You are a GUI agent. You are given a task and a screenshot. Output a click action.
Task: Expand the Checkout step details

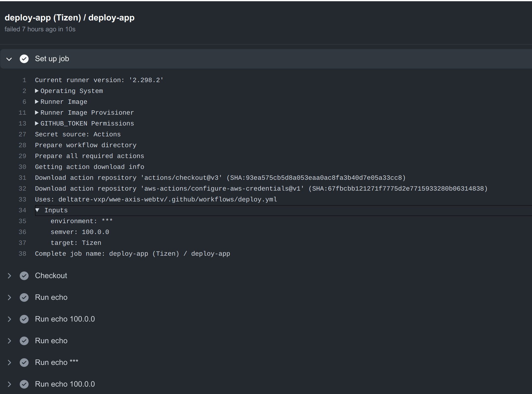click(9, 276)
